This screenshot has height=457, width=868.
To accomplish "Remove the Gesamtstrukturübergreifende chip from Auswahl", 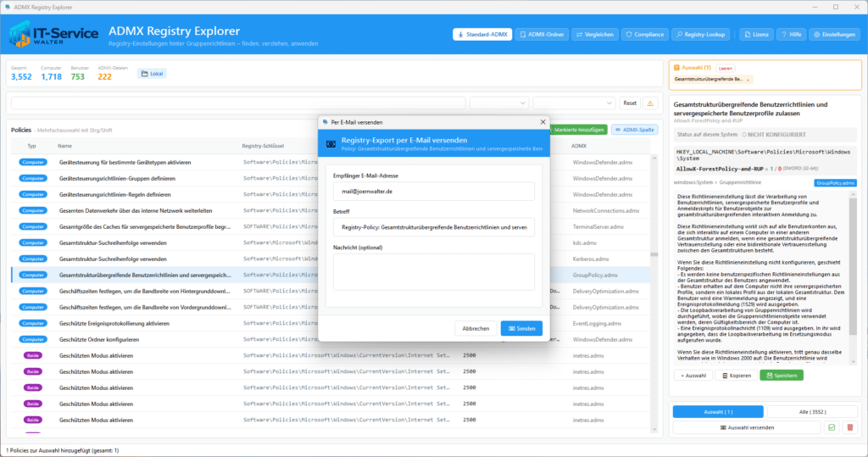I will pyautogui.click(x=748, y=80).
